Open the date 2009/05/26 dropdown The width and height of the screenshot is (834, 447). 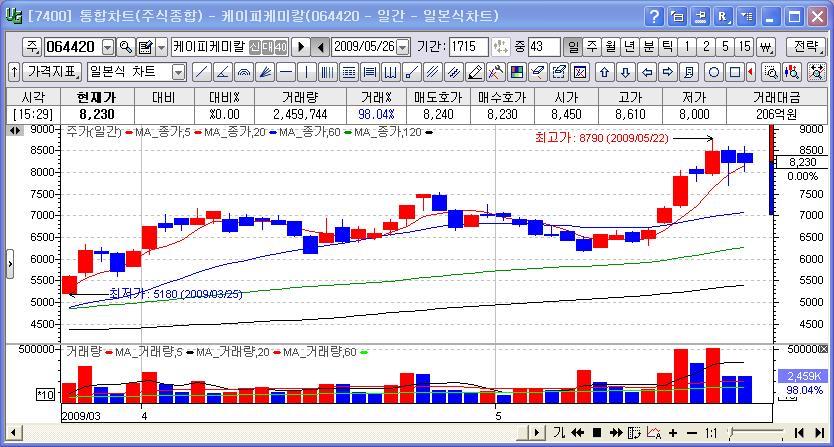point(403,47)
